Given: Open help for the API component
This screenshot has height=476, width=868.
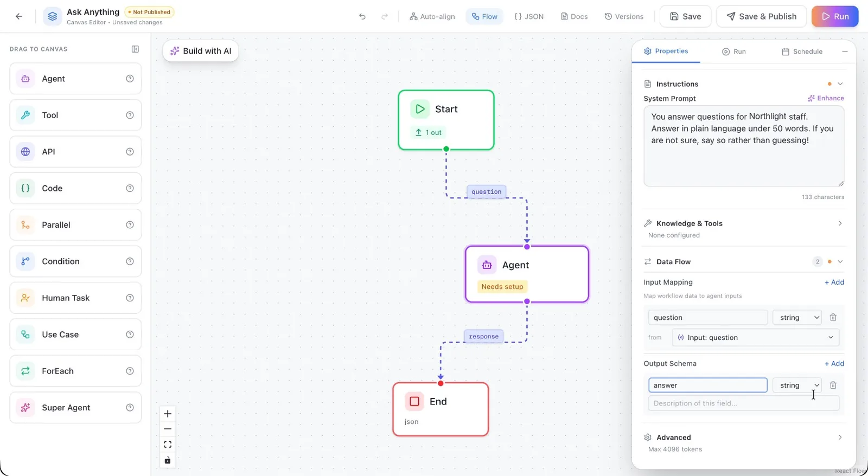Looking at the screenshot, I should (130, 152).
